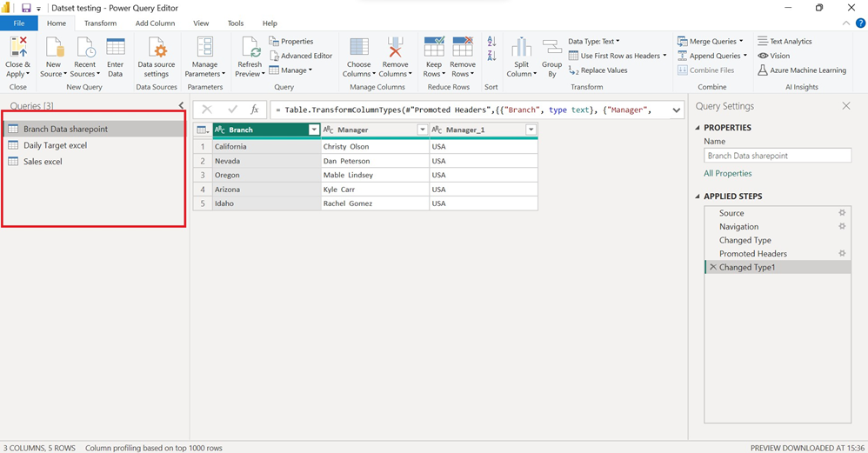Open the File menu
Image resolution: width=868 pixels, height=453 pixels.
(x=19, y=23)
